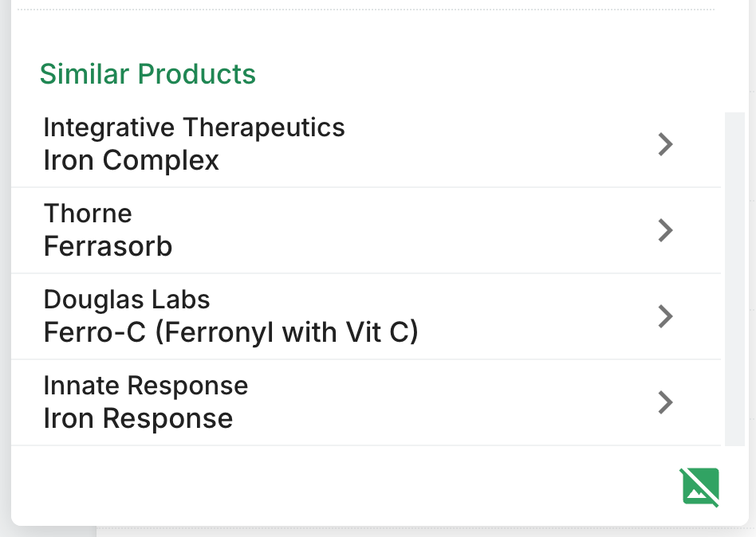The image size is (756, 537).
Task: Open the Innate Response Iron Response row
Action: click(x=366, y=402)
